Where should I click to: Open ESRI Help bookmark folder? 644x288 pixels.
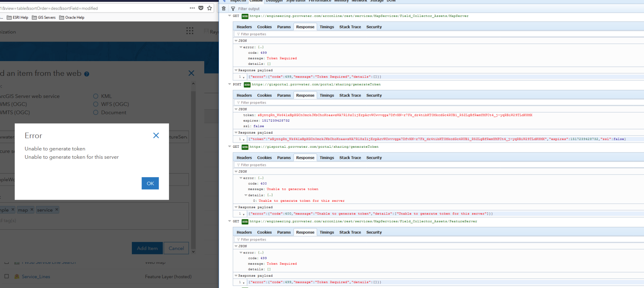(17, 17)
